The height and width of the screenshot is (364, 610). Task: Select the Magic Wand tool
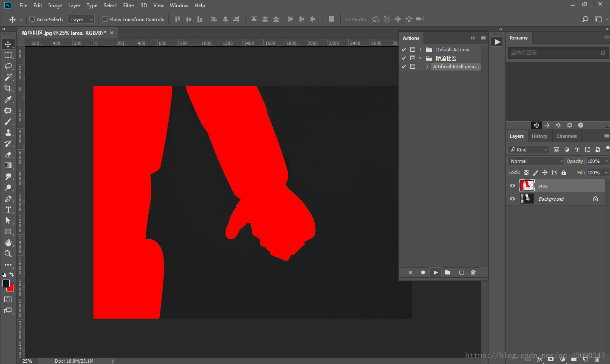pyautogui.click(x=8, y=77)
